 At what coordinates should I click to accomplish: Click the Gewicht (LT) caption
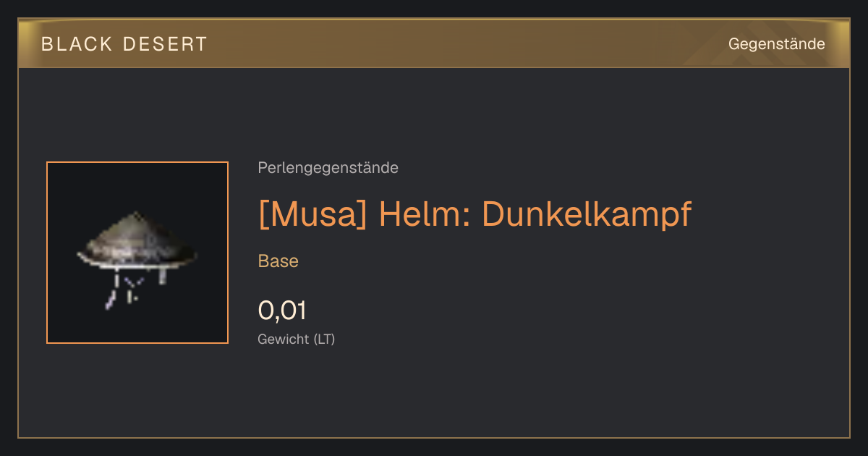pos(297,339)
